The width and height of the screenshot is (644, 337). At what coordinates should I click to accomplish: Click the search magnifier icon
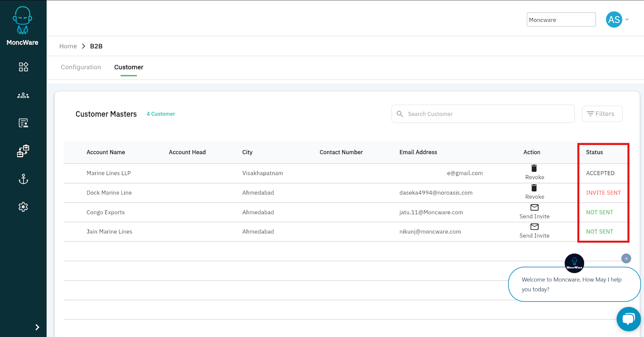[x=400, y=114]
